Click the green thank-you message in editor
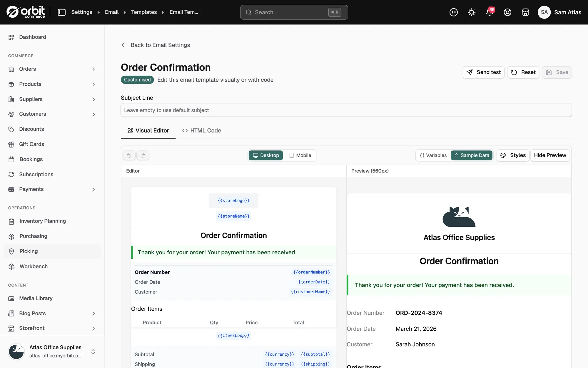 pos(233,252)
